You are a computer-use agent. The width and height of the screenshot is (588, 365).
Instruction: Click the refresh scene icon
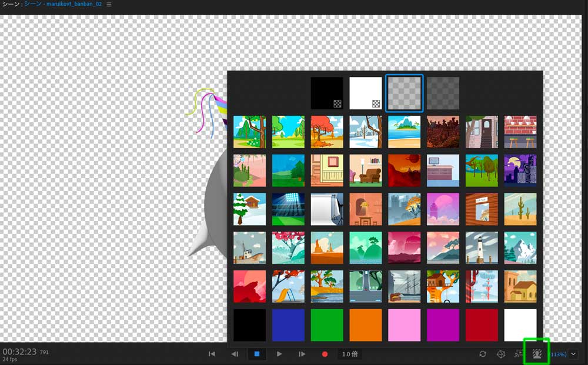tap(483, 354)
